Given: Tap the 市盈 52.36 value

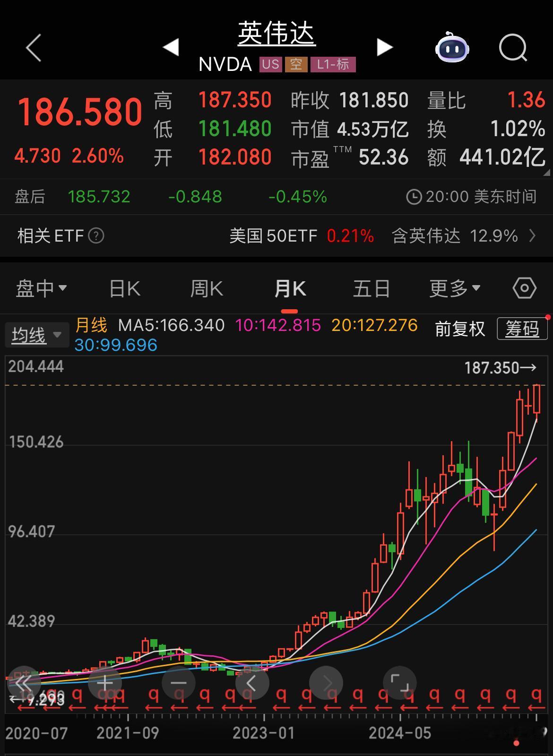Looking at the screenshot, I should [x=383, y=157].
